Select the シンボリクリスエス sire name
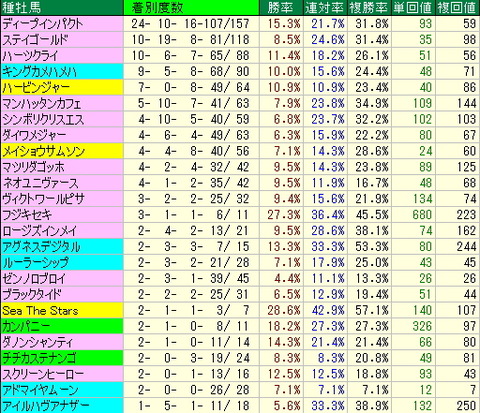This screenshot has width=480, height=413. (43, 119)
